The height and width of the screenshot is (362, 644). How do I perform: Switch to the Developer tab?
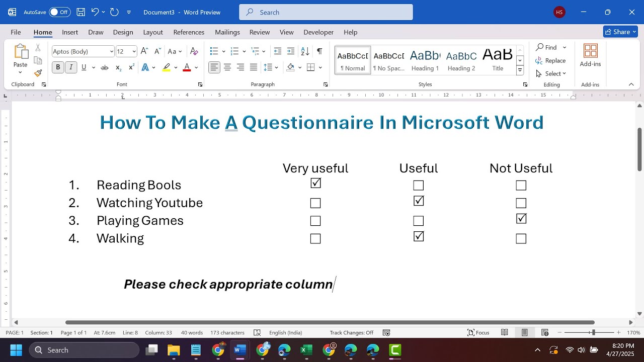pyautogui.click(x=318, y=32)
